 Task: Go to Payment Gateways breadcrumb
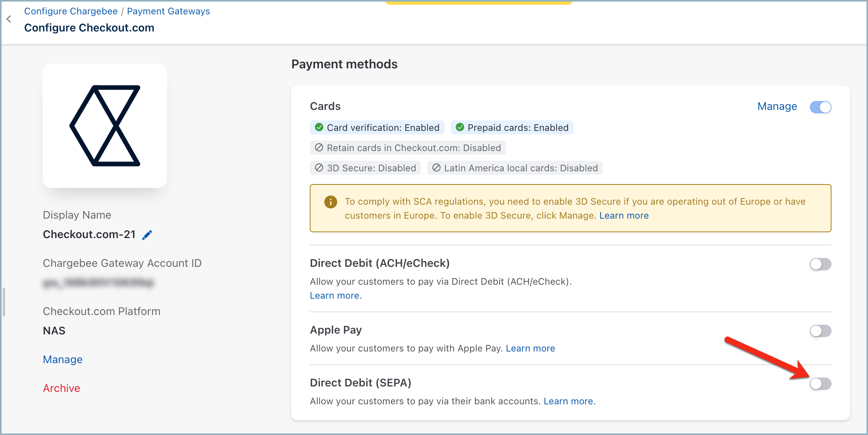[168, 11]
